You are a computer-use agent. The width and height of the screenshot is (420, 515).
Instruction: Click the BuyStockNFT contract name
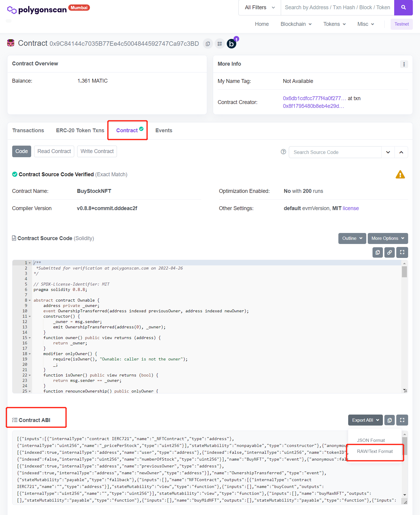pos(94,191)
